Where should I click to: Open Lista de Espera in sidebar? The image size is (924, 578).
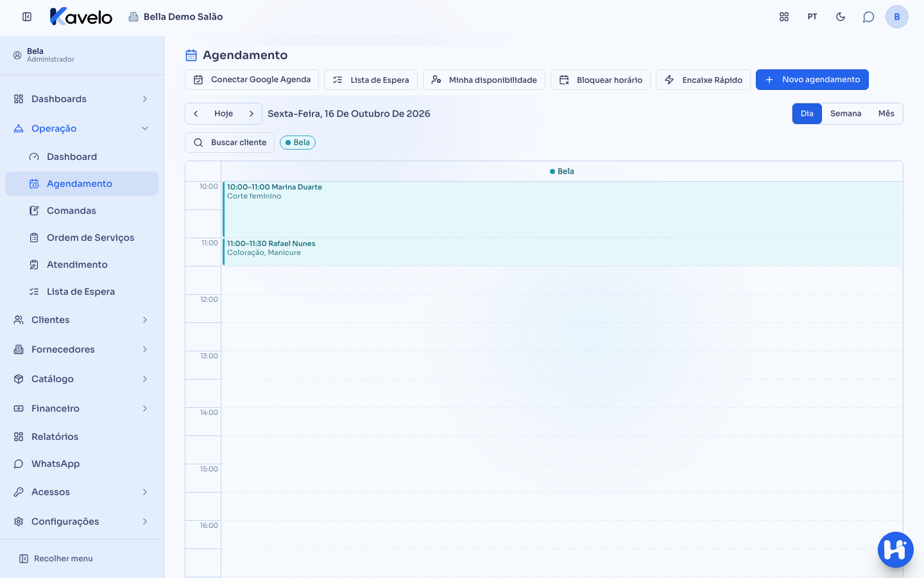tap(81, 292)
